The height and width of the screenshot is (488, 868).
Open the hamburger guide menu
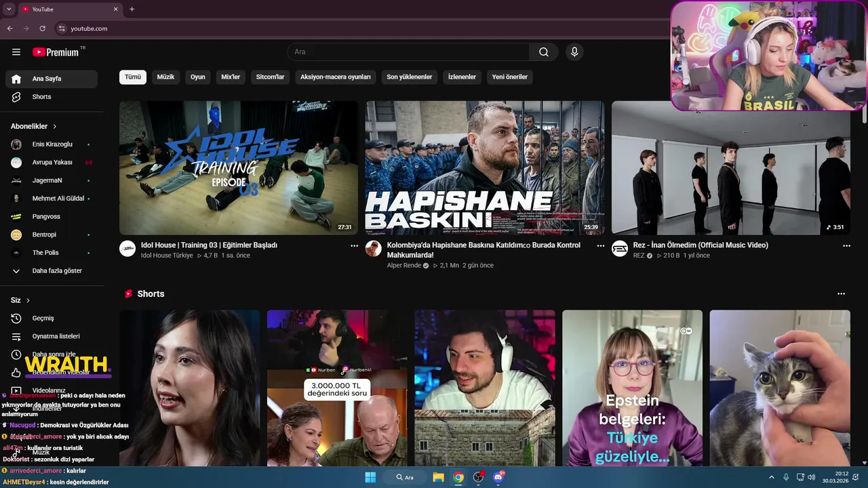[16, 52]
